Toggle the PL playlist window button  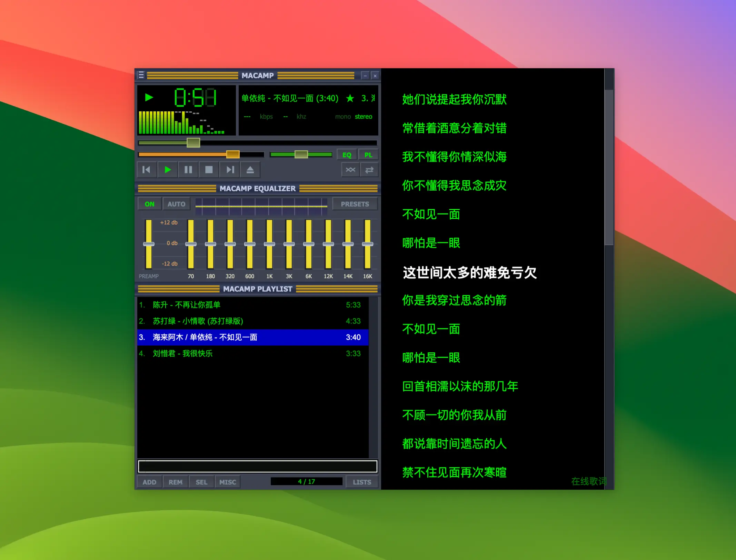[368, 155]
